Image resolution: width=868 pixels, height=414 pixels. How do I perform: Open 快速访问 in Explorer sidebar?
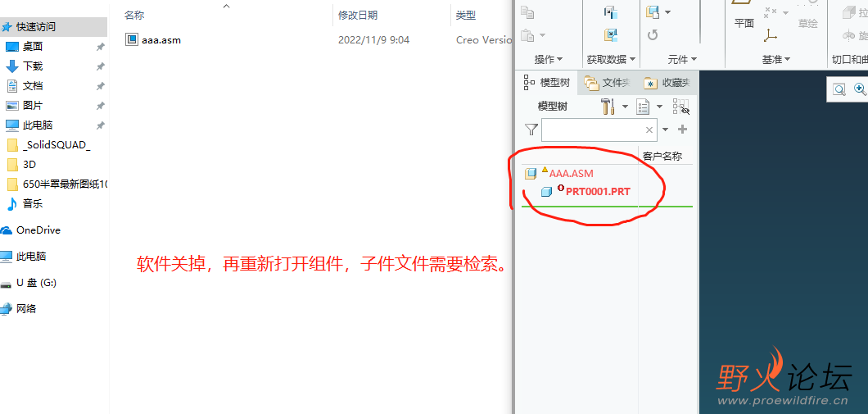35,26
